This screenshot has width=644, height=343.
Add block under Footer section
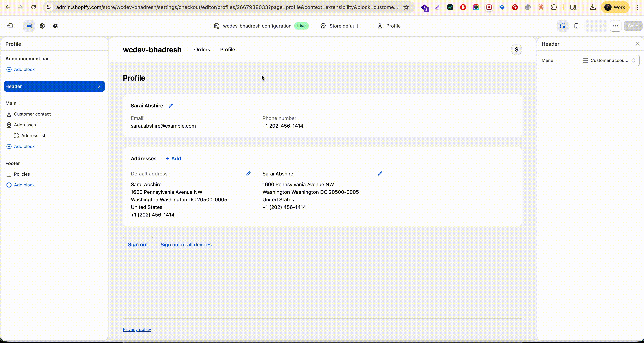(x=21, y=185)
